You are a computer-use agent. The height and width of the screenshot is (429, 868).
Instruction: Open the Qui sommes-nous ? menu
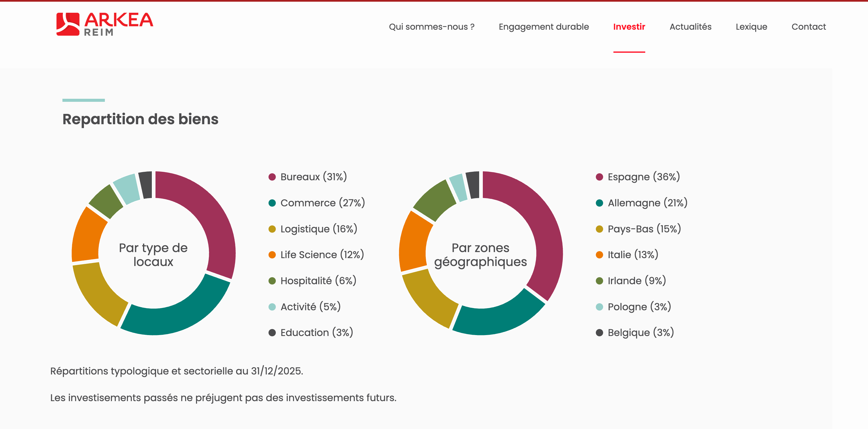point(431,27)
